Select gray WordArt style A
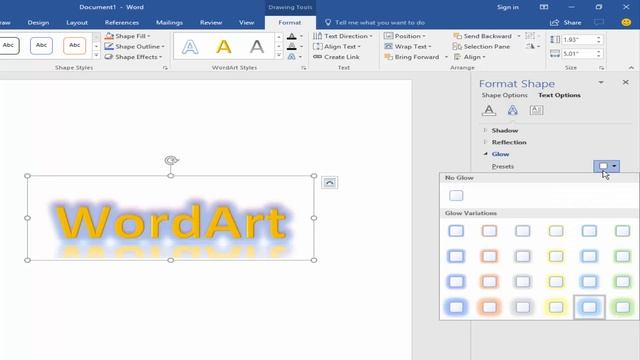This screenshot has height=360, width=640. click(x=257, y=47)
